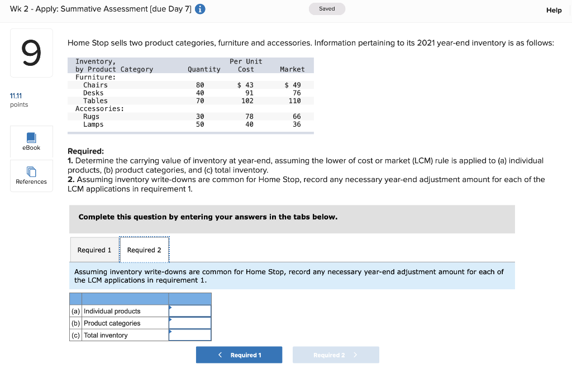Click the answer field for Product categories
Screen dimensions: 572x392
pos(191,323)
